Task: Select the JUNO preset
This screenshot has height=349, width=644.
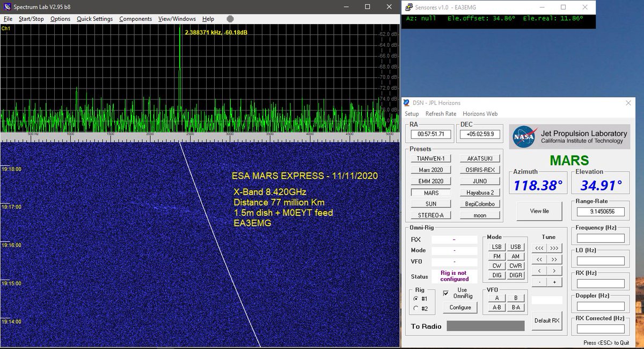Action: click(x=480, y=180)
